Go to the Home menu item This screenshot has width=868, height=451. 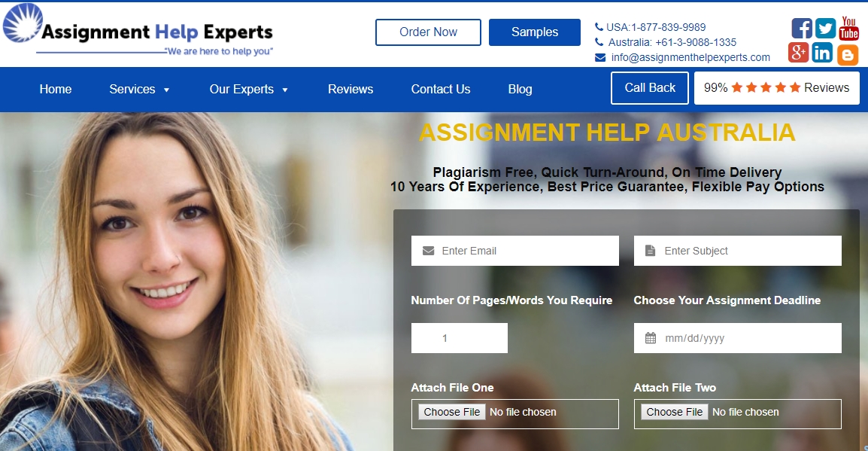[x=56, y=89]
